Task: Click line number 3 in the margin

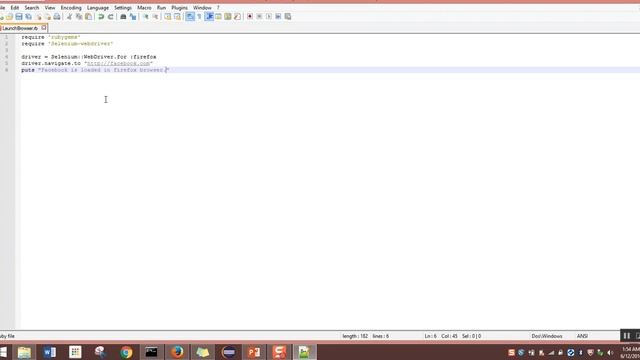Action: pos(6,50)
